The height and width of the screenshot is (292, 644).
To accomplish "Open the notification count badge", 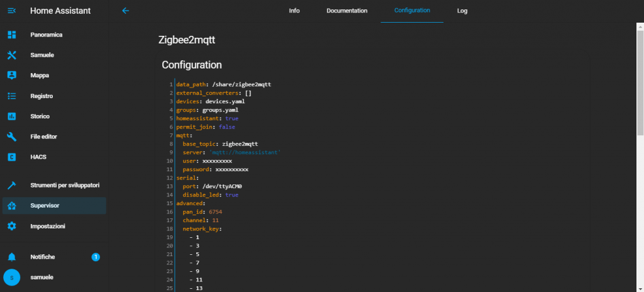I will click(x=96, y=257).
